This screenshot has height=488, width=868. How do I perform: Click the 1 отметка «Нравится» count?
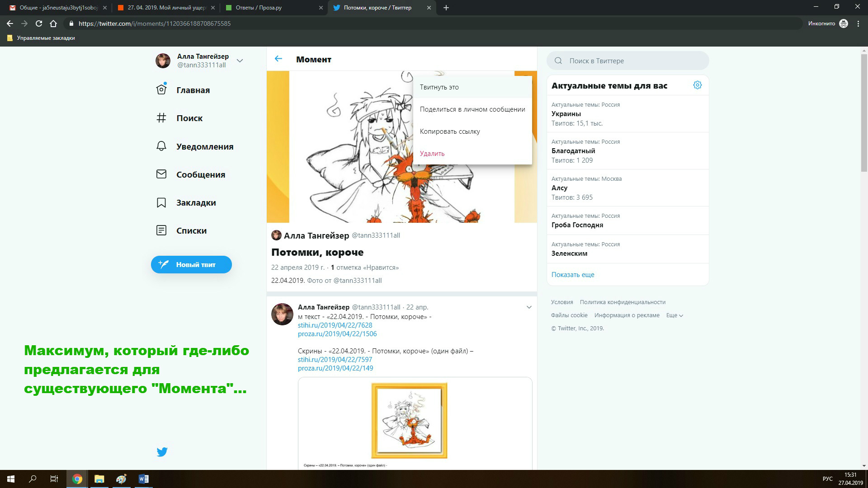(x=365, y=267)
